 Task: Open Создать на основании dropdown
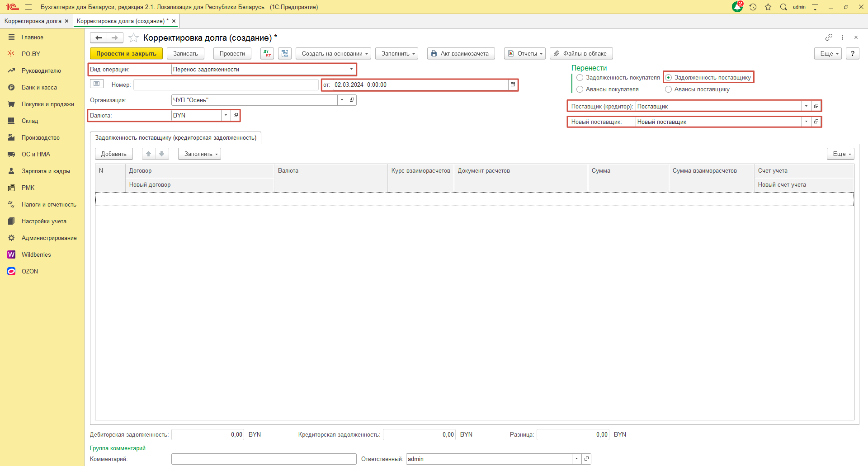[x=333, y=53]
